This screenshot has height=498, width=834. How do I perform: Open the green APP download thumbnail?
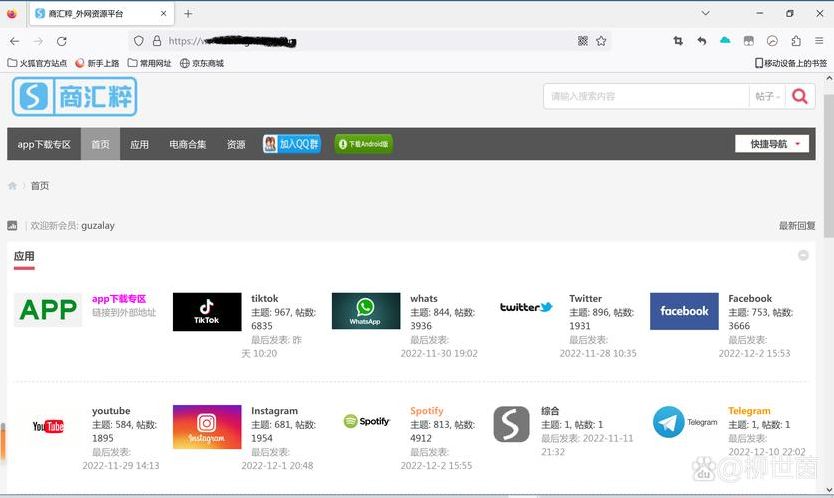click(x=48, y=310)
